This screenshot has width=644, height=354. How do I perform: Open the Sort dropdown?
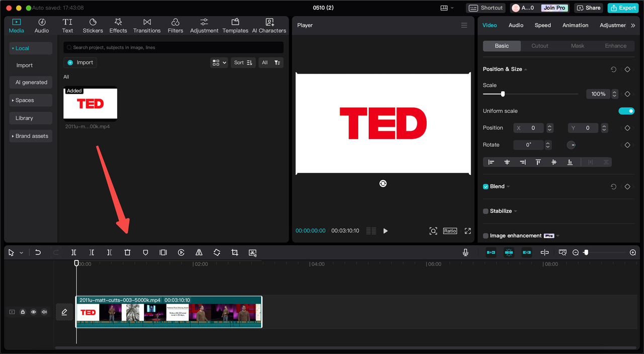pos(243,62)
